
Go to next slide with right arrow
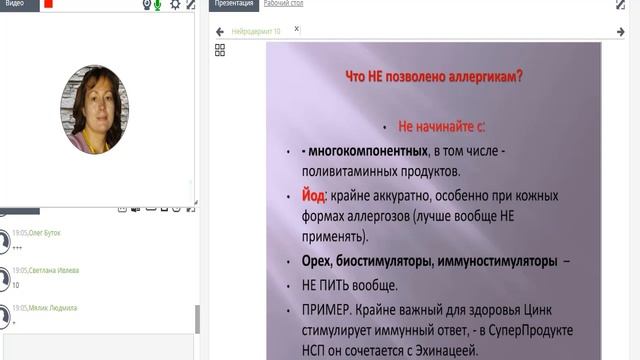(x=620, y=31)
